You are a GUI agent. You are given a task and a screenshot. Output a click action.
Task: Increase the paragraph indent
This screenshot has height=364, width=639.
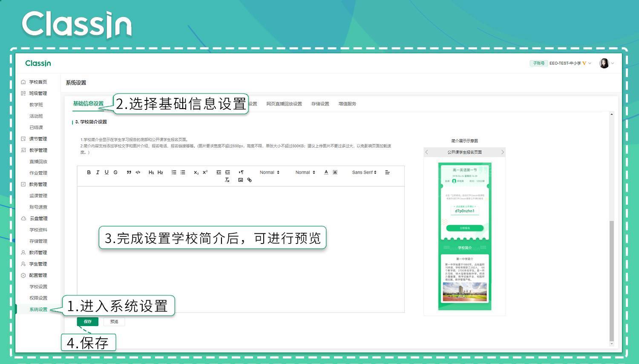(227, 172)
